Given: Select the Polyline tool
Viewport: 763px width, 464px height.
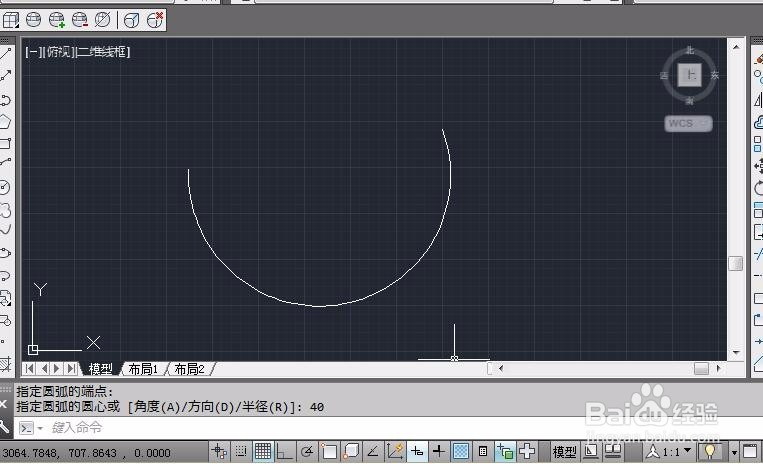Looking at the screenshot, I should tap(6, 100).
